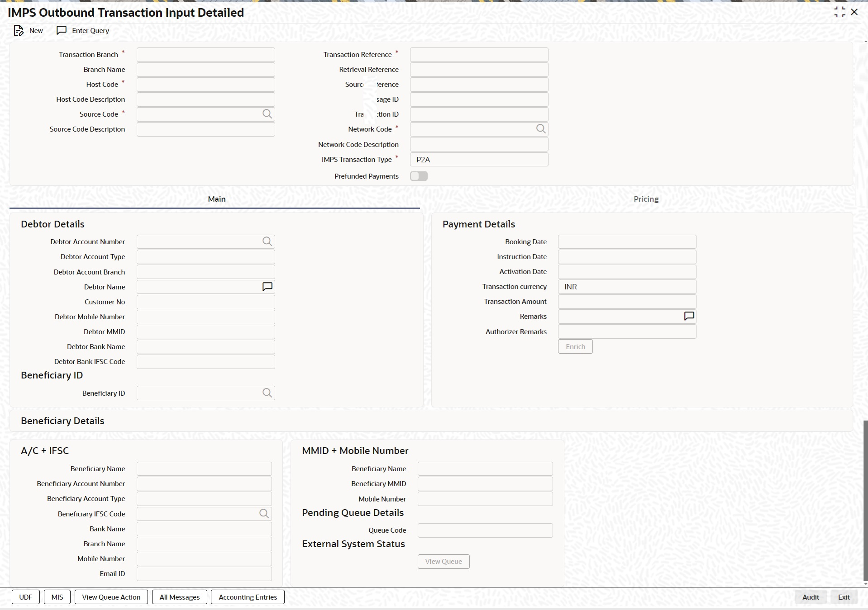Focus the Beneficiary Account Number field
This screenshot has height=610, width=868.
(204, 483)
